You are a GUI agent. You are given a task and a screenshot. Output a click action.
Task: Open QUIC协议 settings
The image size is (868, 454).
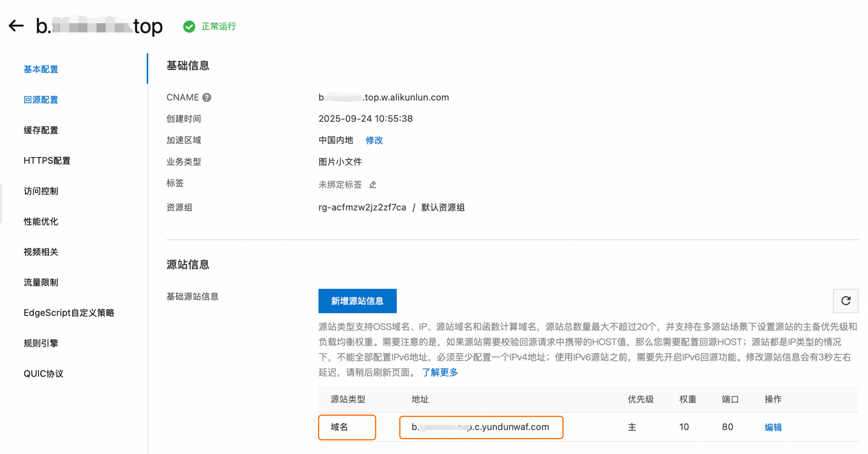(44, 373)
